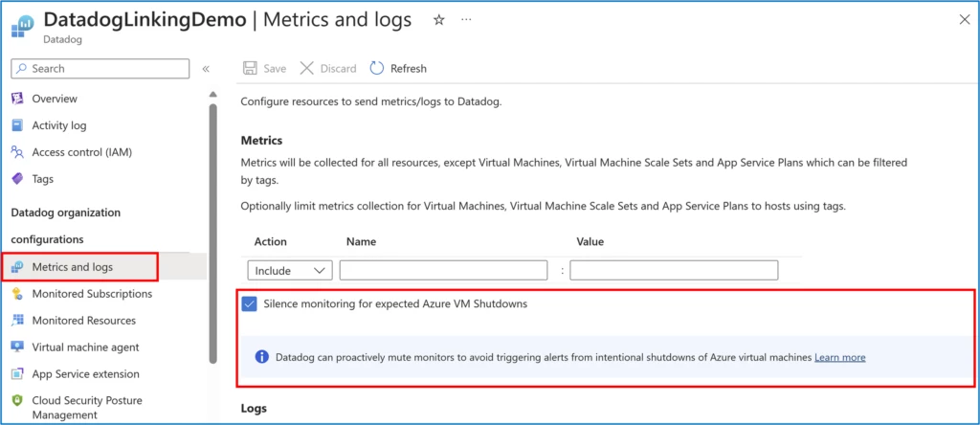Open App Service extension page

click(x=85, y=373)
